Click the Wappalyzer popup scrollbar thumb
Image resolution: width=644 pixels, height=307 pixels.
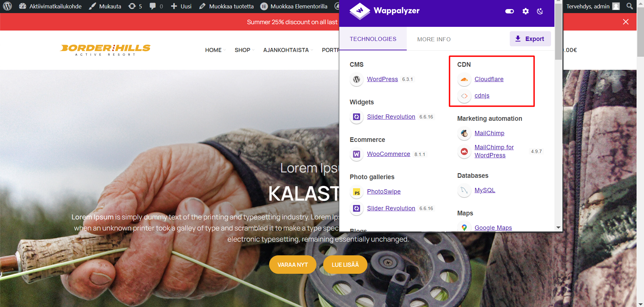point(558,32)
